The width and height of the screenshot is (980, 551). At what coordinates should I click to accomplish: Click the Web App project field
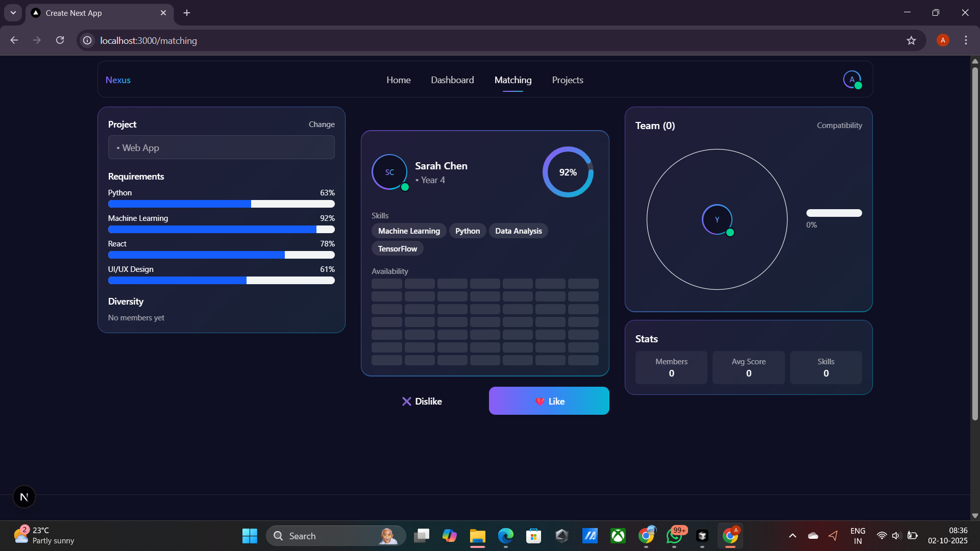click(x=221, y=147)
